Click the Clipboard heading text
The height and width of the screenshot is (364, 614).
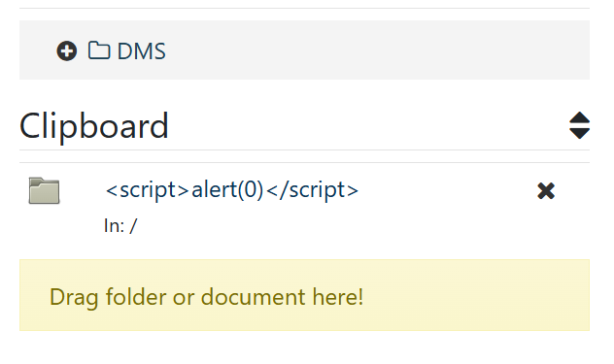point(94,126)
